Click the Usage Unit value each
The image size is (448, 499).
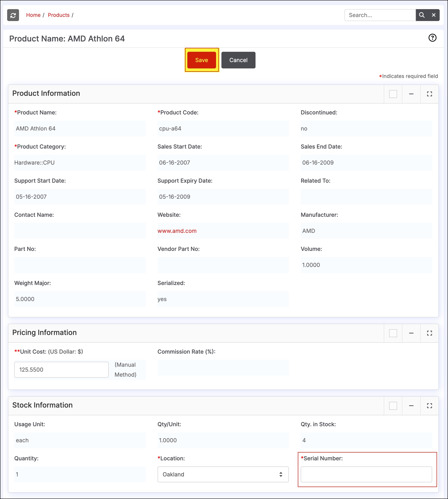(22, 440)
